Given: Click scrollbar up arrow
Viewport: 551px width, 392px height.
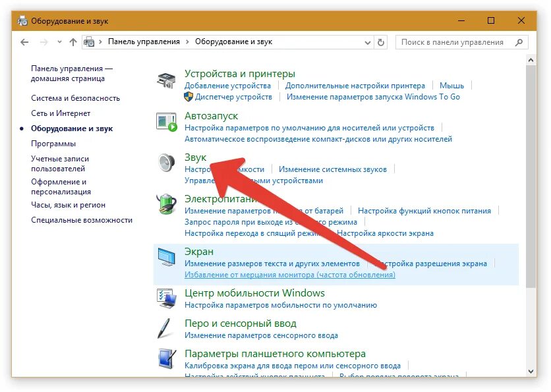Looking at the screenshot, I should 531,61.
